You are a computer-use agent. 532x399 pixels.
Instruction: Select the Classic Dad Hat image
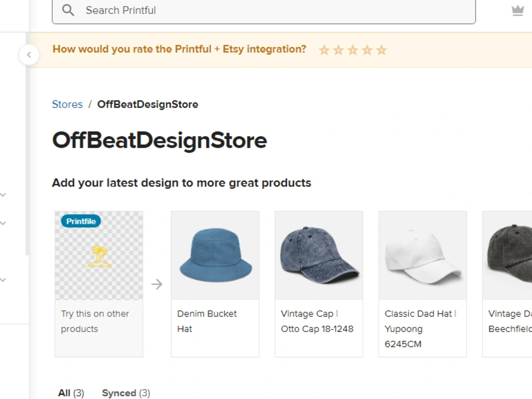tap(423, 255)
